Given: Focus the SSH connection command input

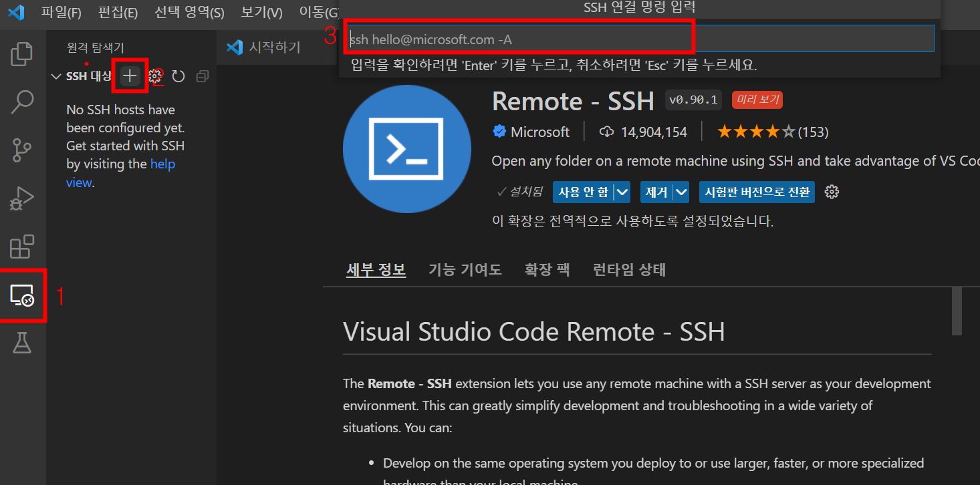Looking at the screenshot, I should click(x=640, y=39).
